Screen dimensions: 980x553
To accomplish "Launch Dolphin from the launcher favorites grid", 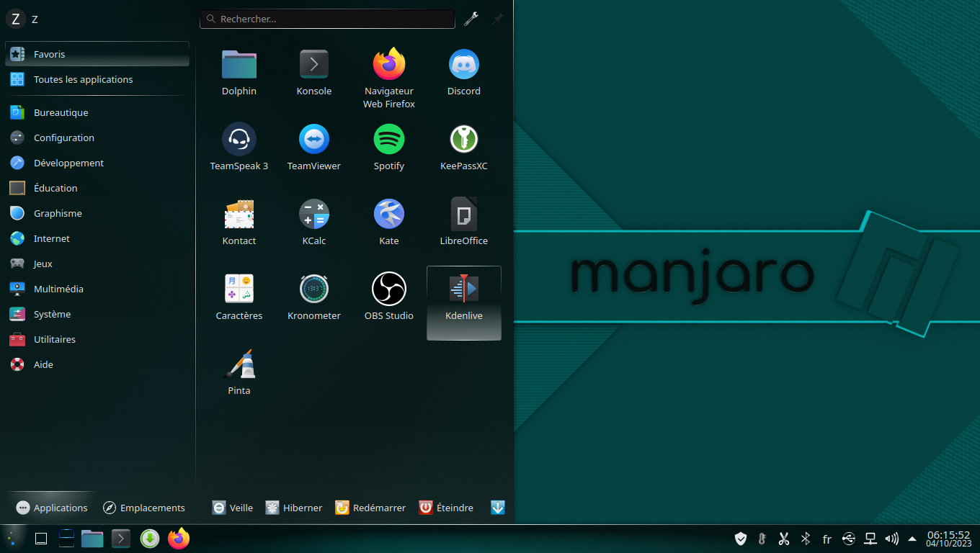I will pos(239,73).
